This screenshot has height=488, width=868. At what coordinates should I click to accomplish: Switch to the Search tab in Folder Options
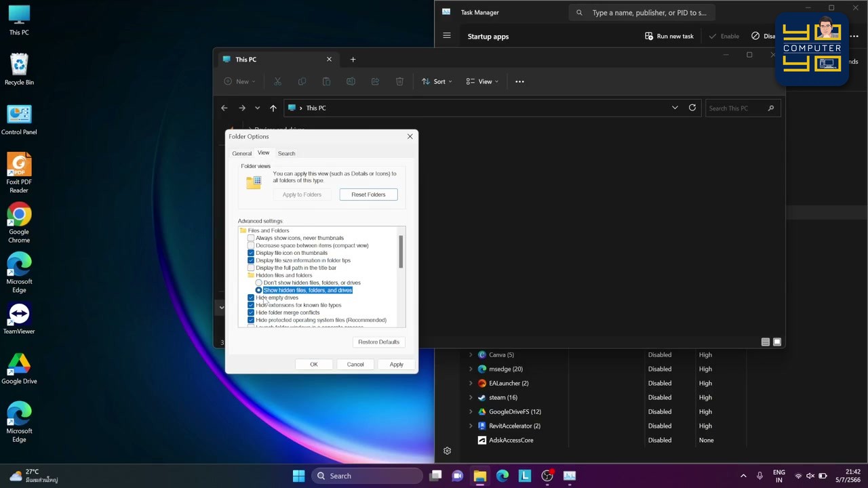point(286,153)
